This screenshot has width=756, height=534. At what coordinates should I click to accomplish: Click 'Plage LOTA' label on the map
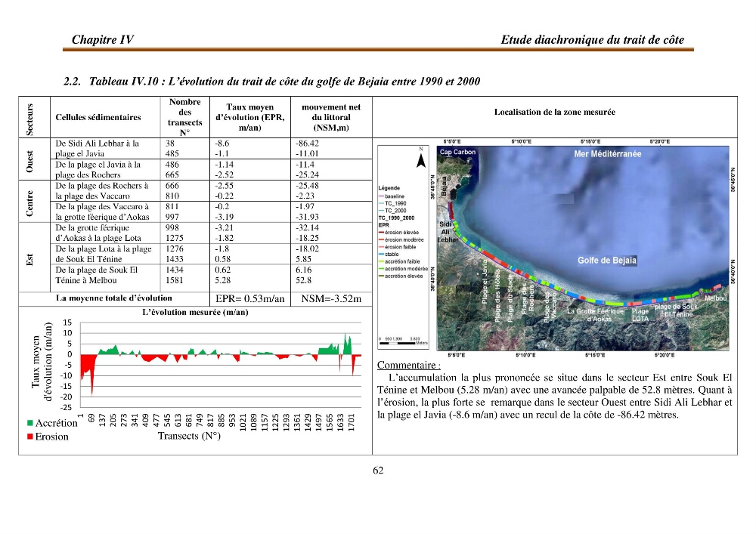[x=640, y=315]
